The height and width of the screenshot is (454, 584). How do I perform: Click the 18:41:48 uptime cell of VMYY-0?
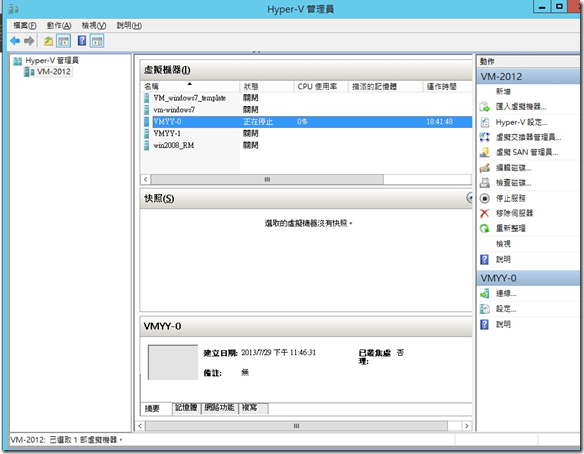pos(439,121)
